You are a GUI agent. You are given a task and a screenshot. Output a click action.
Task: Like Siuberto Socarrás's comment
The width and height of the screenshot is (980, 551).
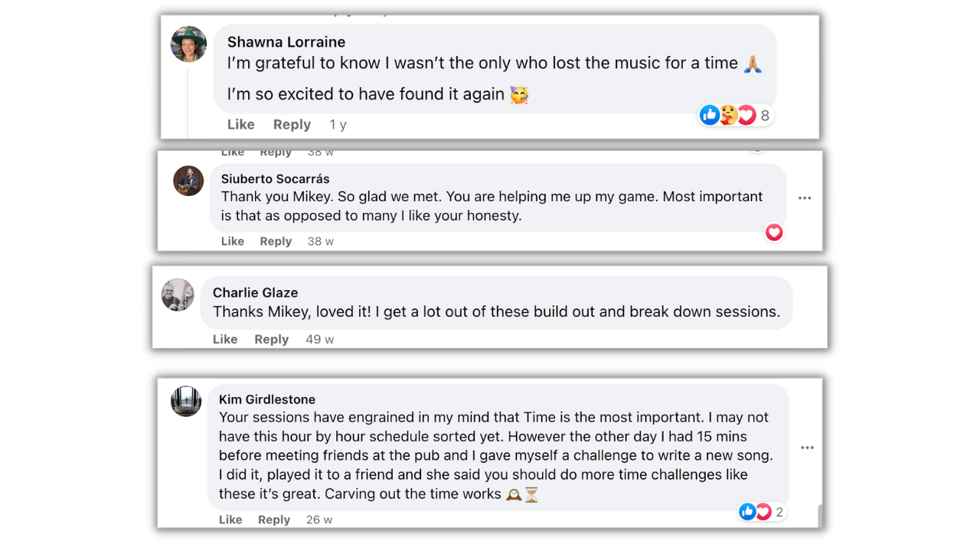pyautogui.click(x=233, y=241)
